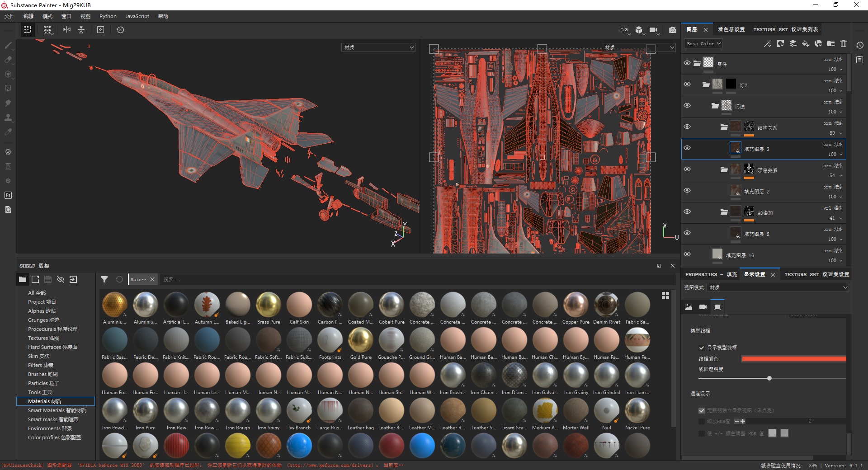This screenshot has width=868, height=470.
Task: Select Alphas 透贴 shelf category
Action: click(x=42, y=311)
